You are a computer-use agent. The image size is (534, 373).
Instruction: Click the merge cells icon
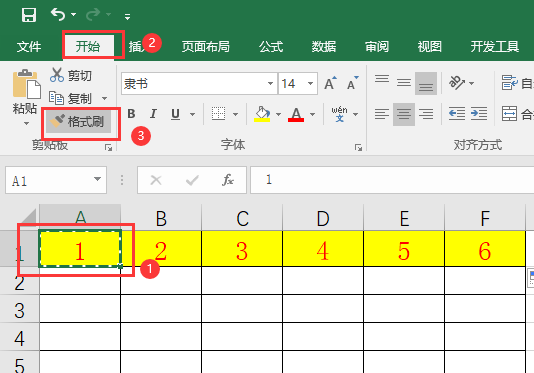point(509,113)
